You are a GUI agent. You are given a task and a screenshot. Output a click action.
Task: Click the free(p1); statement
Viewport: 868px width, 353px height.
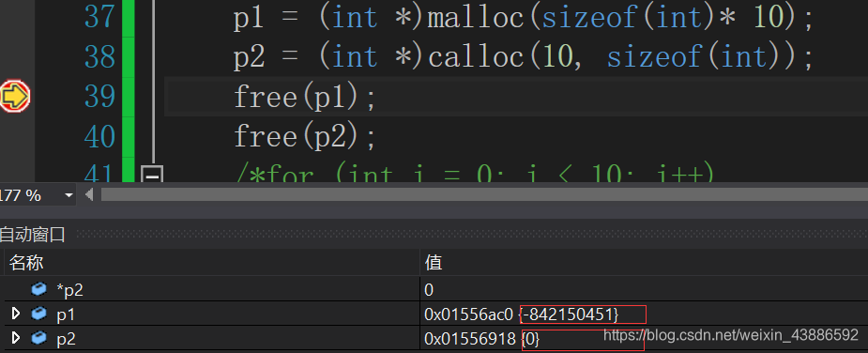pyautogui.click(x=305, y=98)
